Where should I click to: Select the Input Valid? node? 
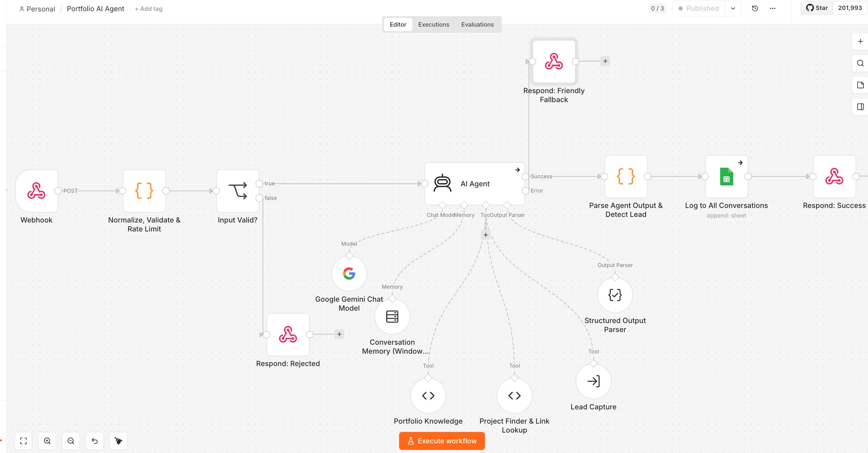tap(237, 191)
